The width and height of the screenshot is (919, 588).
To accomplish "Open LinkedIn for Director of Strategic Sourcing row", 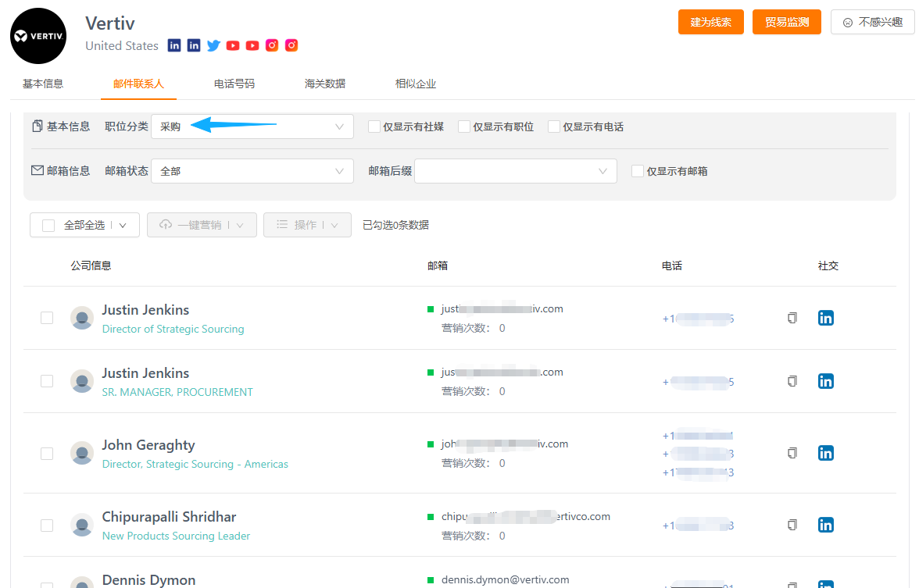I will pos(826,318).
